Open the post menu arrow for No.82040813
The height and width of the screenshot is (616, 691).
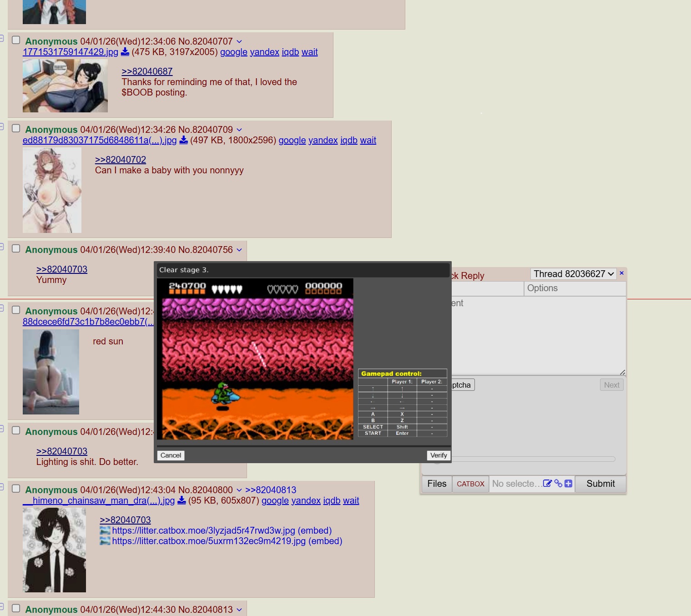[239, 610]
